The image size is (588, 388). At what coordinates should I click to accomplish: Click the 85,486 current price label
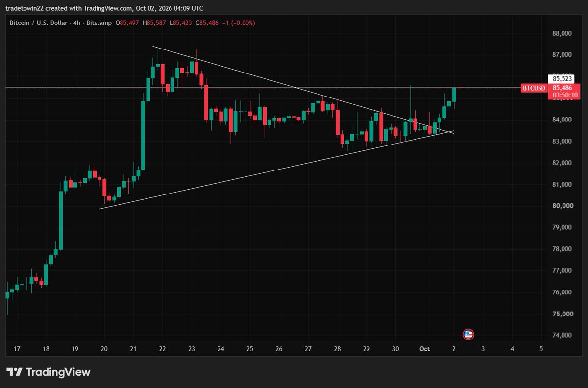(x=563, y=88)
